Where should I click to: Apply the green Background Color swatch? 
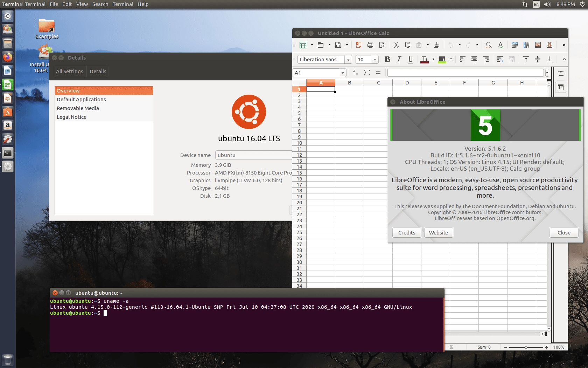[442, 59]
